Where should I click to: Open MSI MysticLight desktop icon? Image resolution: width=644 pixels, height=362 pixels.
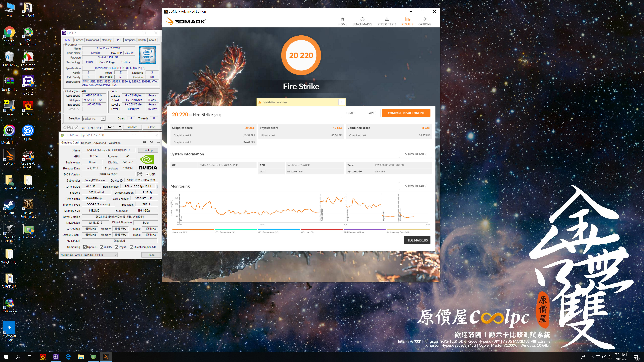tap(9, 135)
